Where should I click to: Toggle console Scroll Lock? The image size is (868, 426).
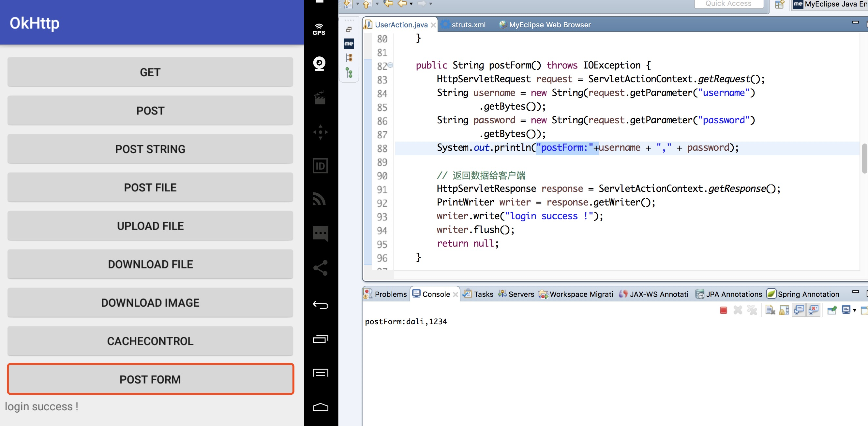click(785, 310)
